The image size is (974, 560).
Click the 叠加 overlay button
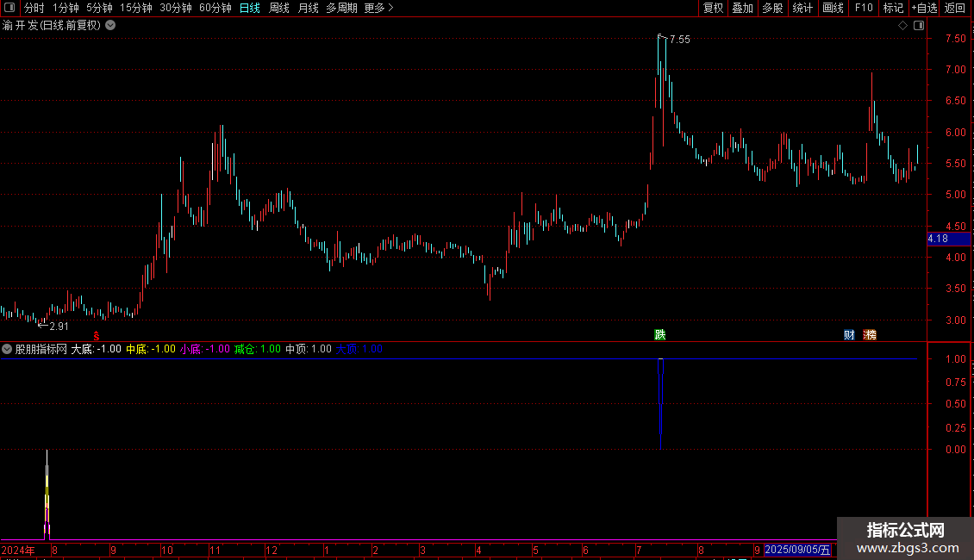(742, 8)
